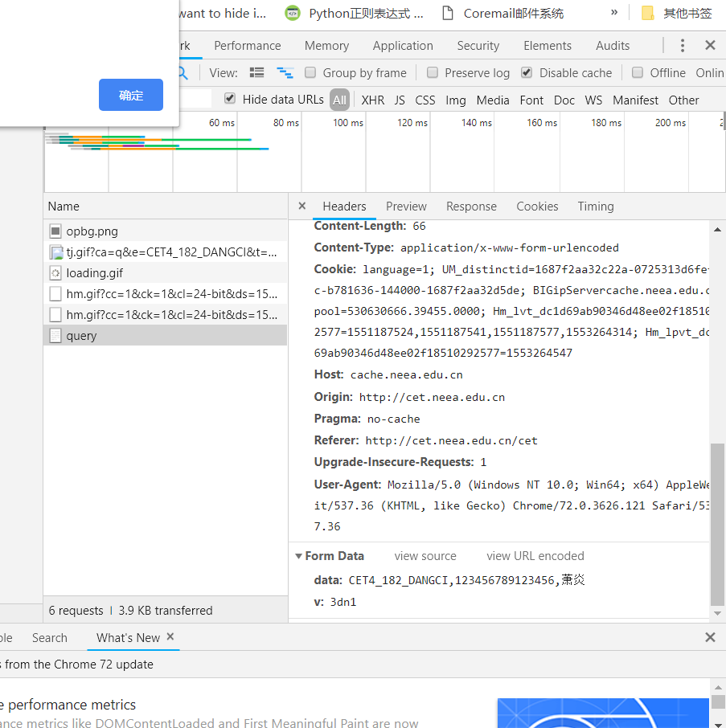Click the 确定 confirm button
Image resolution: width=726 pixels, height=728 pixels.
[131, 95]
